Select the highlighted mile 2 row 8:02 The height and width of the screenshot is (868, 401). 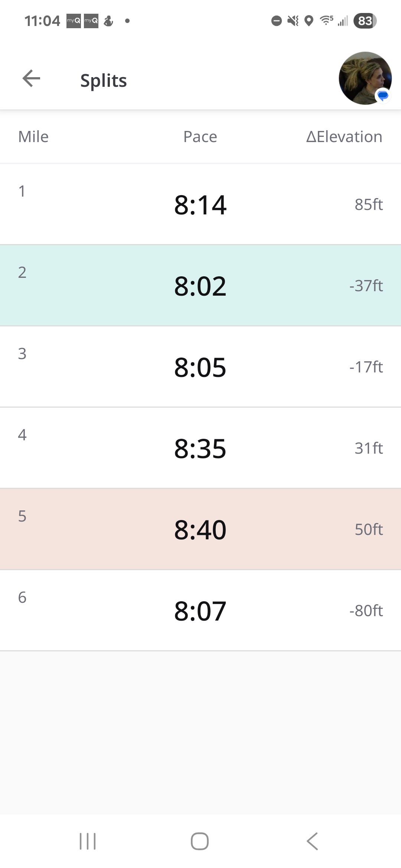click(x=200, y=285)
